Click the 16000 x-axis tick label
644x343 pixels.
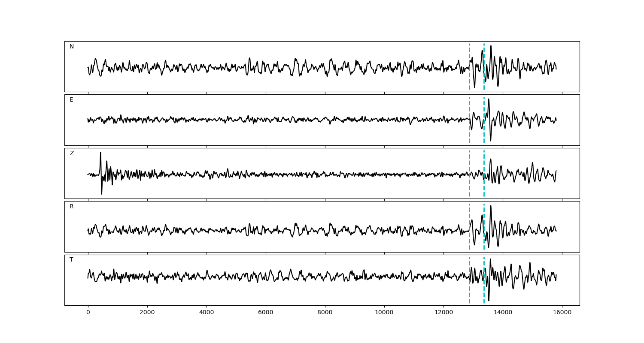pyautogui.click(x=562, y=313)
